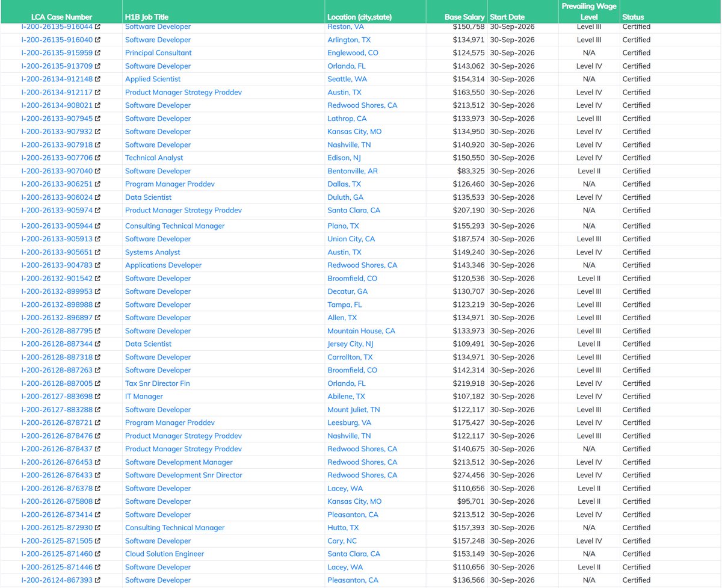The width and height of the screenshot is (722, 588).
Task: Follow the case link I-200-26128-887005
Action: (x=57, y=383)
